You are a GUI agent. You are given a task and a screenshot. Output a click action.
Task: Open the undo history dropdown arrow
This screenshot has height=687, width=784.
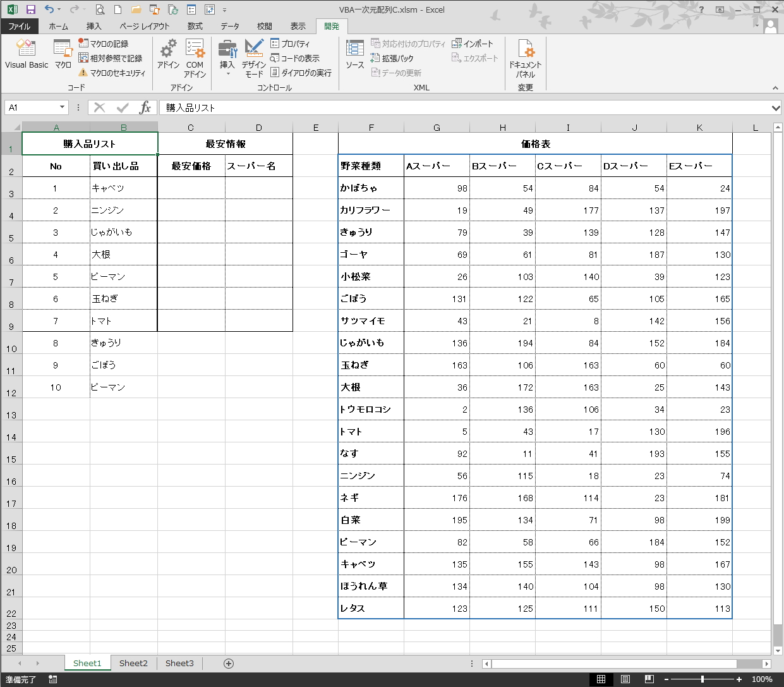[59, 9]
